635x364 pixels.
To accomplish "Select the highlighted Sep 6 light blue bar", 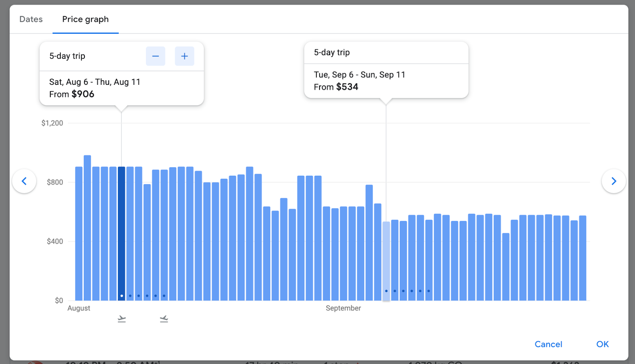I will coord(386,261).
